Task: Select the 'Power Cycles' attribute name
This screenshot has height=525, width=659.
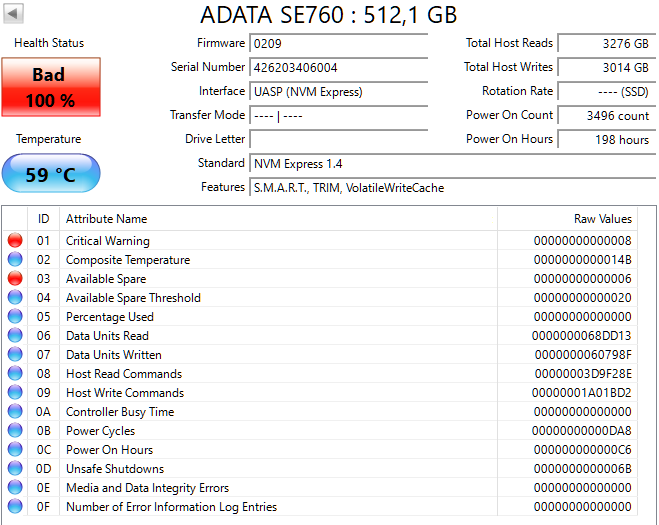Action: pyautogui.click(x=100, y=431)
